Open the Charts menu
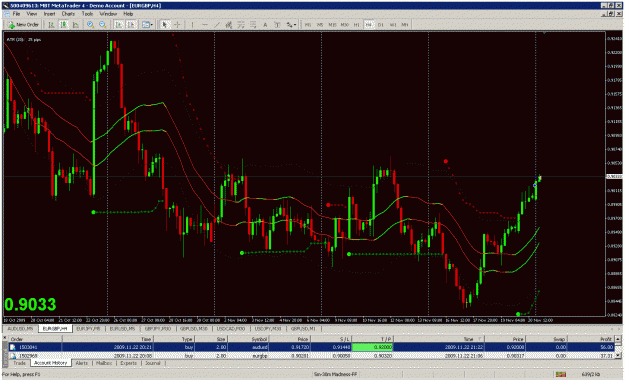Screen dimensions: 625x380 click(x=68, y=14)
